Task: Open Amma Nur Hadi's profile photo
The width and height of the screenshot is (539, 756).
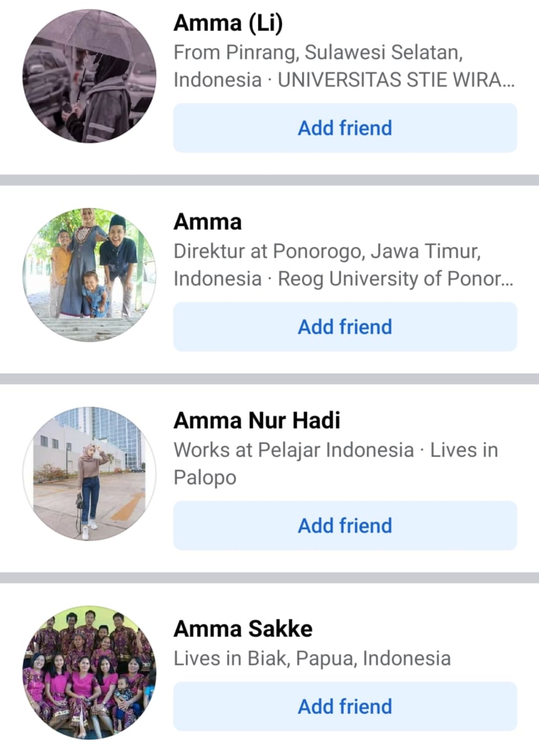Action: pyautogui.click(x=89, y=474)
